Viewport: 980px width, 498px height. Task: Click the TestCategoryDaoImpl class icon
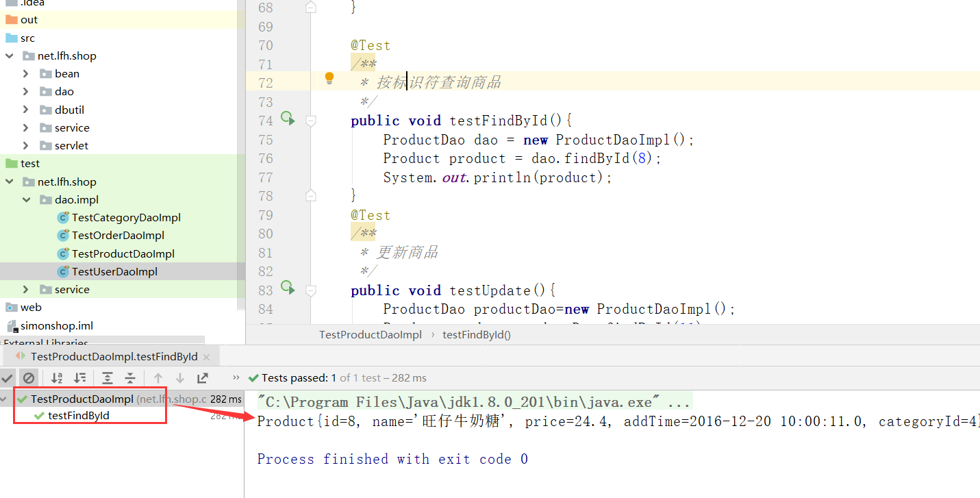(63, 217)
